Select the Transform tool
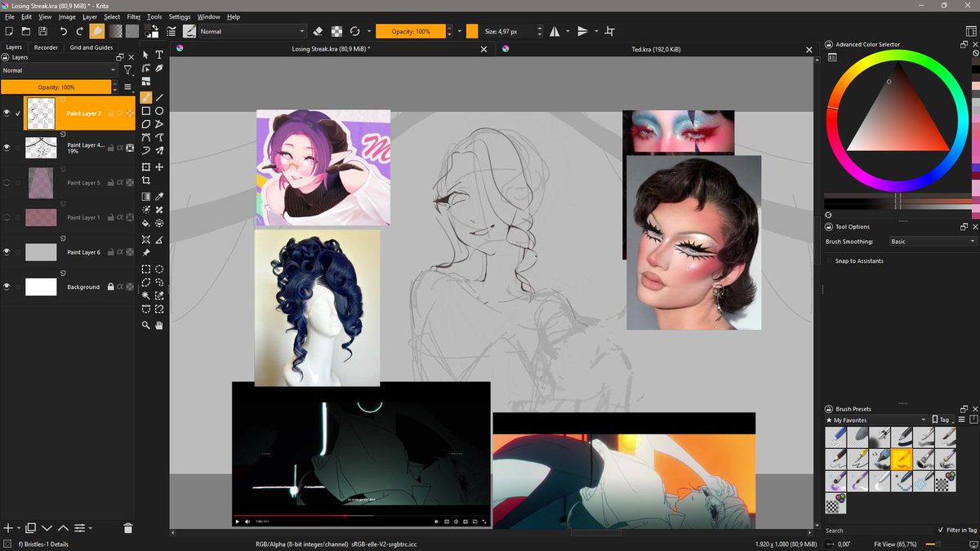 pyautogui.click(x=146, y=167)
